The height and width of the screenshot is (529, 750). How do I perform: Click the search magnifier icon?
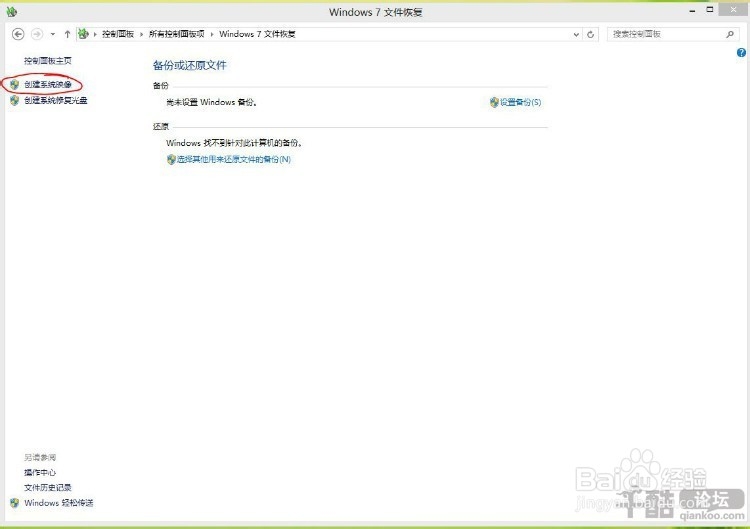(x=730, y=34)
